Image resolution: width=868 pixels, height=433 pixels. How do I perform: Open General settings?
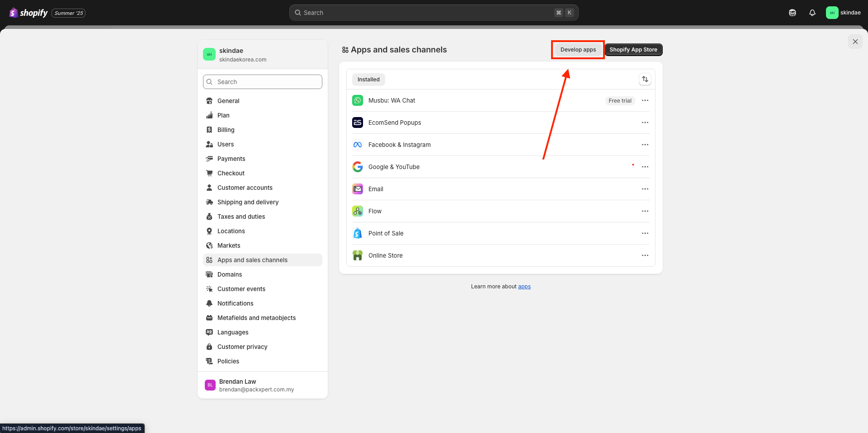pos(263,101)
